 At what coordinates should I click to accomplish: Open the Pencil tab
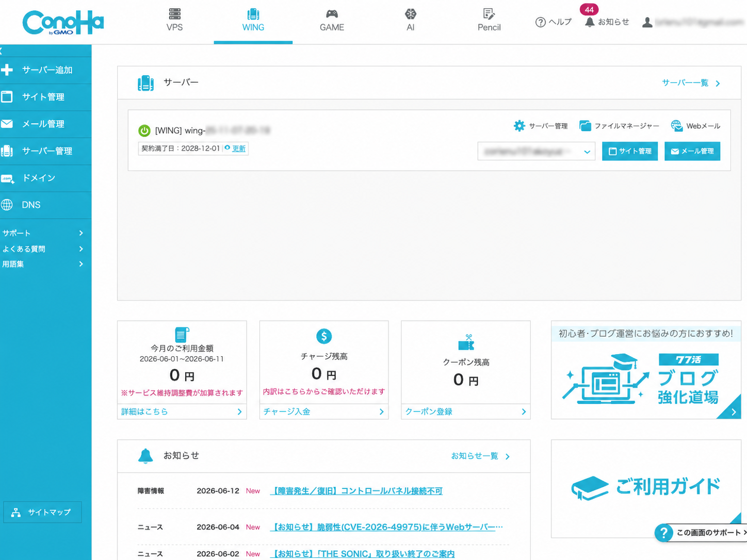click(x=489, y=21)
